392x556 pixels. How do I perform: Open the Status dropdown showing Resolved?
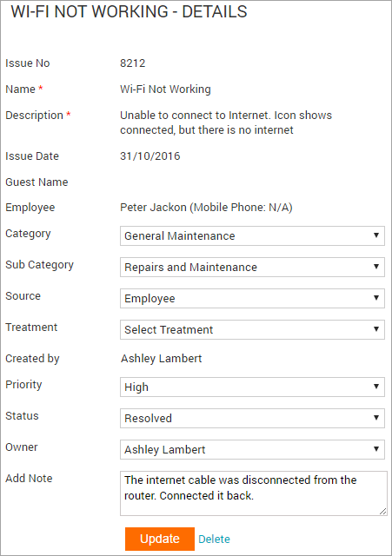252,418
